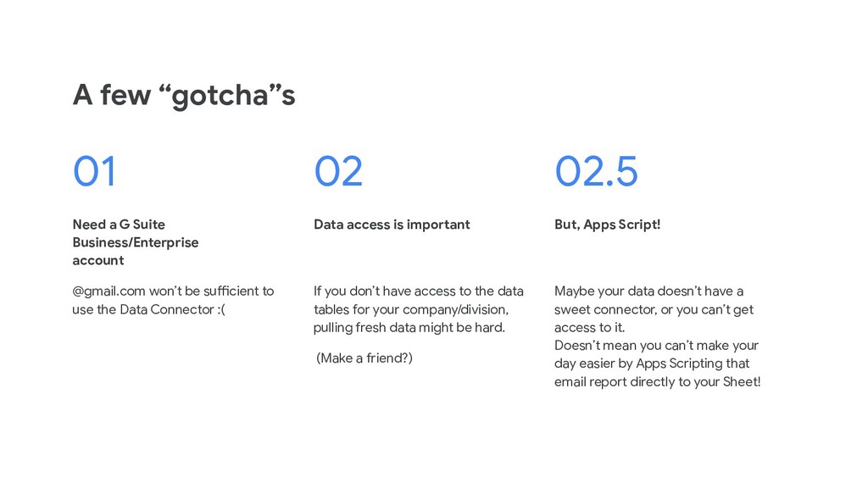This screenshot has width=868, height=488.
Task: Click Doesn't mean you can't make your
Action: pos(657,346)
